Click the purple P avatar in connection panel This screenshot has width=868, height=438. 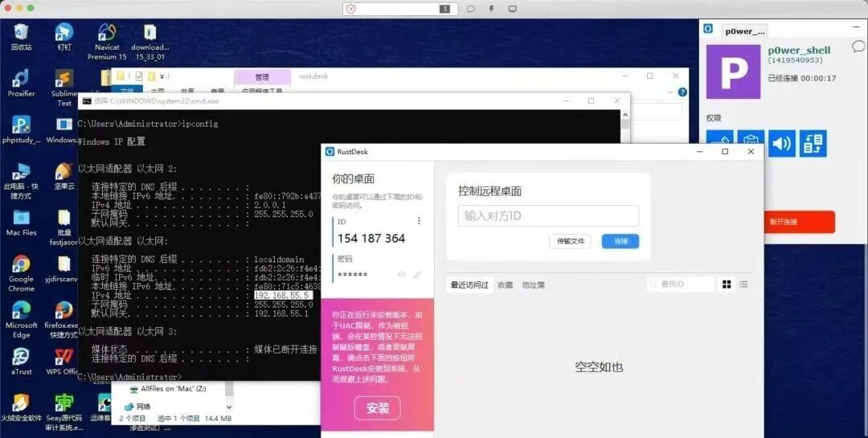click(x=734, y=72)
